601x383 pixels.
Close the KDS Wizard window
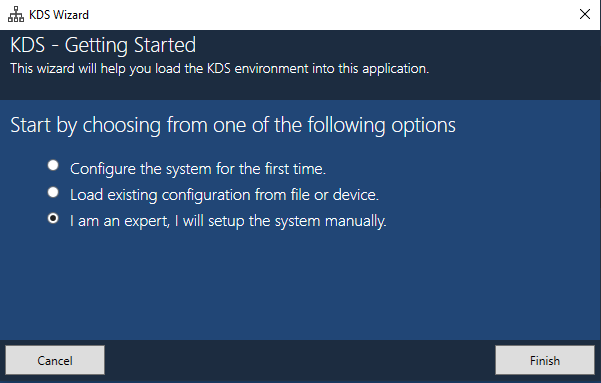585,14
